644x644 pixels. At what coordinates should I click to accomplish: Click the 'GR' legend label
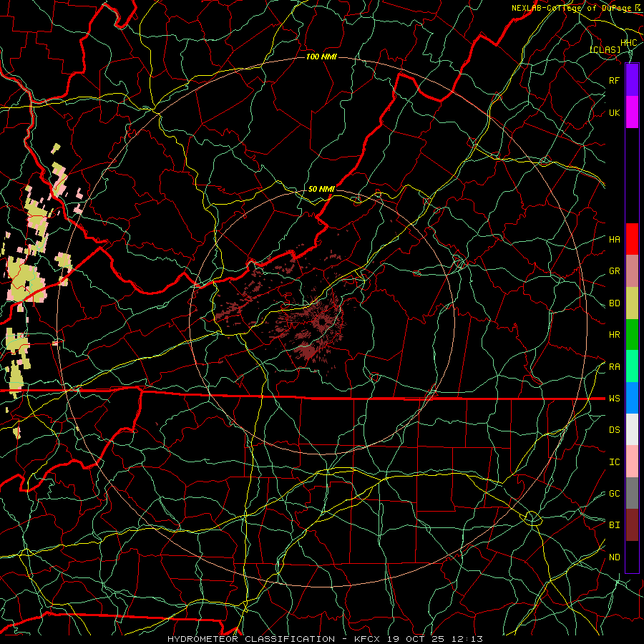[615, 271]
